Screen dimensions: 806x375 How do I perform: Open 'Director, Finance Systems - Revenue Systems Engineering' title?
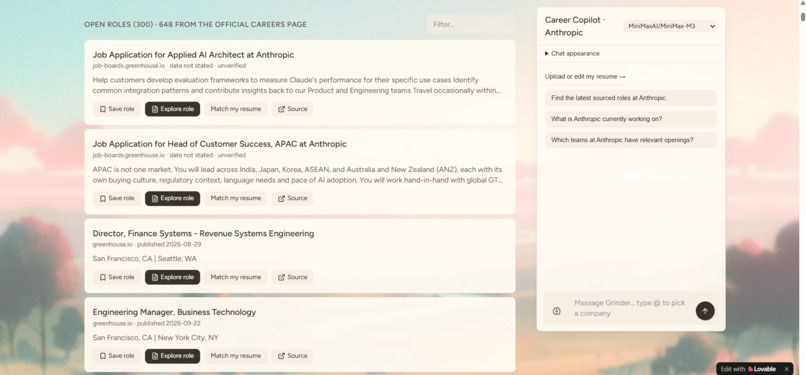pos(203,234)
